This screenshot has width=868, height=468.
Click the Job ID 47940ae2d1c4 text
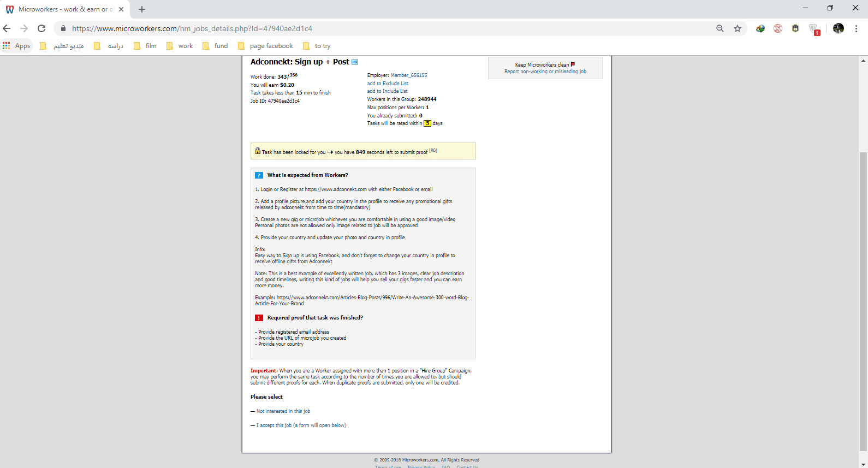click(x=275, y=101)
